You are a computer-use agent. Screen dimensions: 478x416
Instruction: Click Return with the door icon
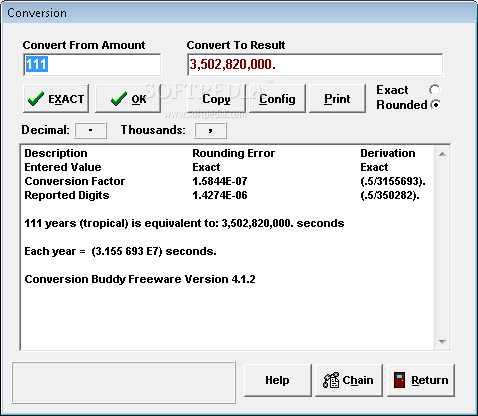[x=421, y=380]
